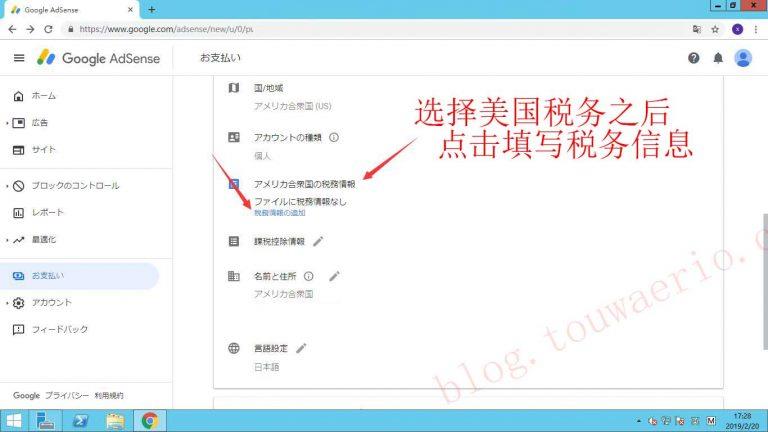This screenshot has width=768, height=432.
Task: Open the AdSense hamburger main menu
Action: click(19, 58)
